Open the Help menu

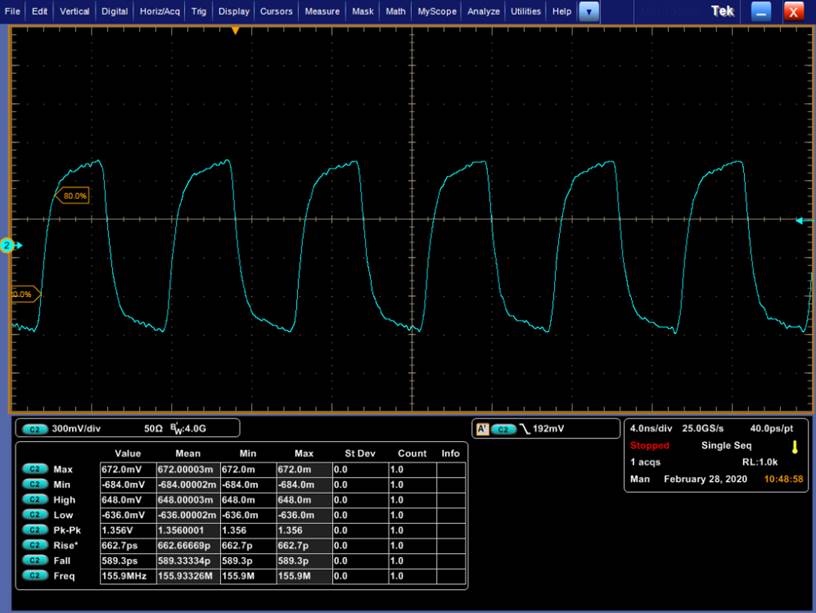point(562,11)
